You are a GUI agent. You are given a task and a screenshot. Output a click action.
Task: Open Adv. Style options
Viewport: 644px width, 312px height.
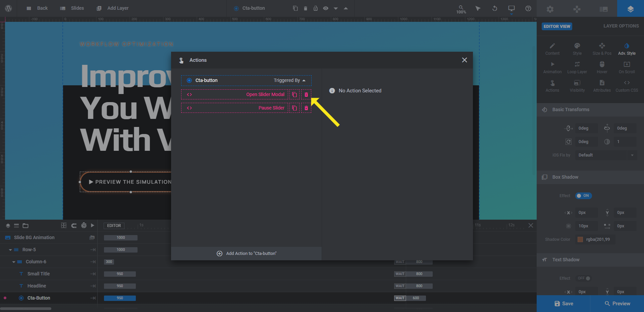[x=627, y=49]
